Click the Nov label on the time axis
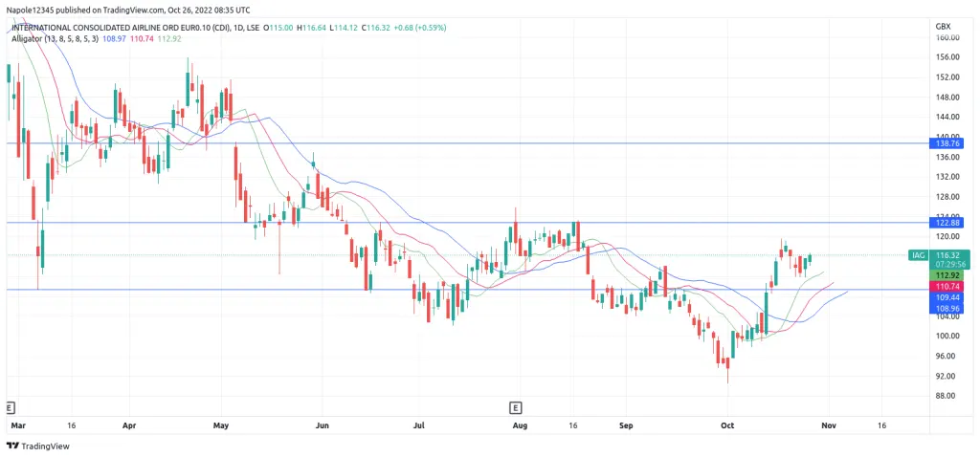 tap(828, 425)
